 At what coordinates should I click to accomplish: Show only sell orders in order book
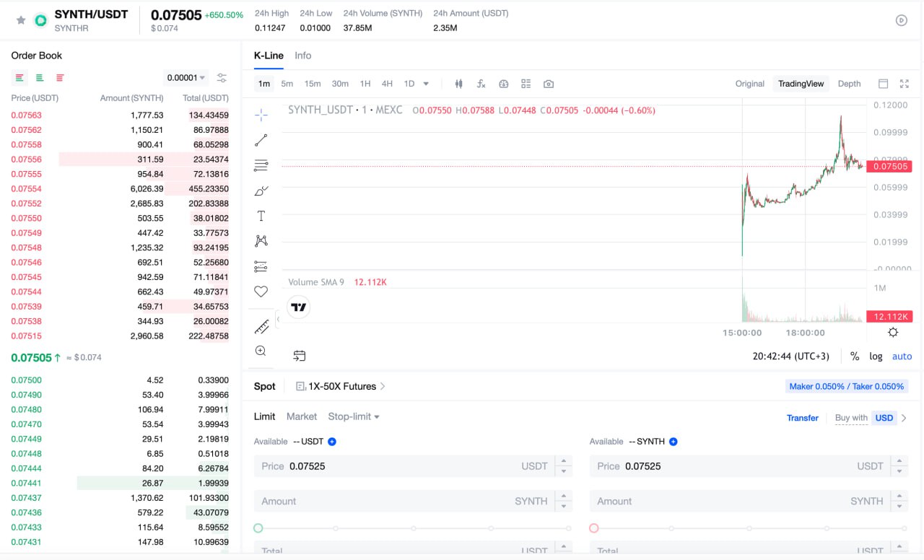60,78
